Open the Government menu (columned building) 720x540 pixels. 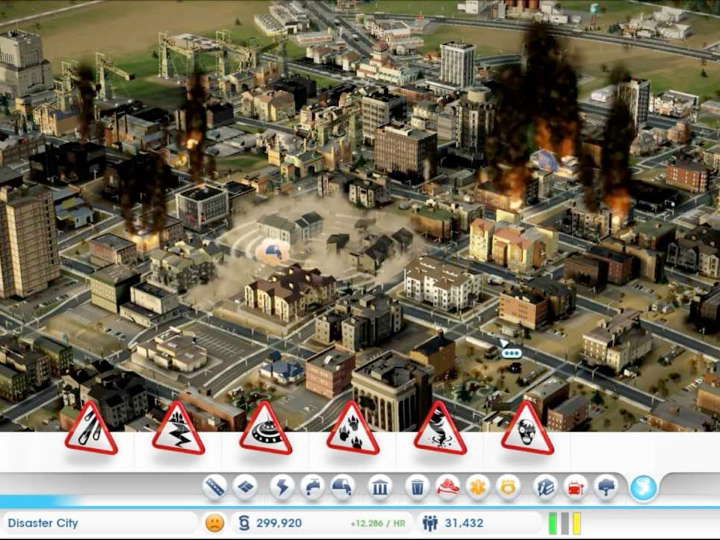click(x=380, y=487)
